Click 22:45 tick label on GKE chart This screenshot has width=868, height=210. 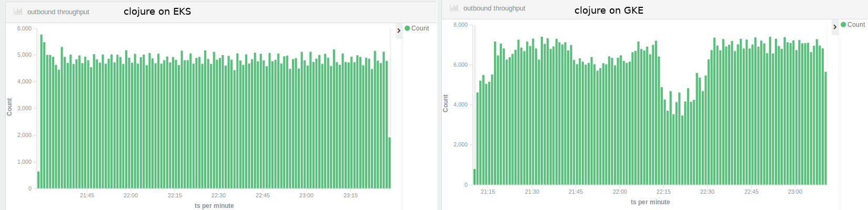751,192
